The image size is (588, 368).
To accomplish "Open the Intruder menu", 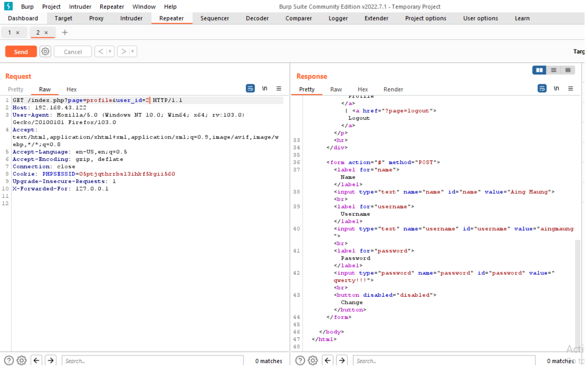I will tap(80, 7).
